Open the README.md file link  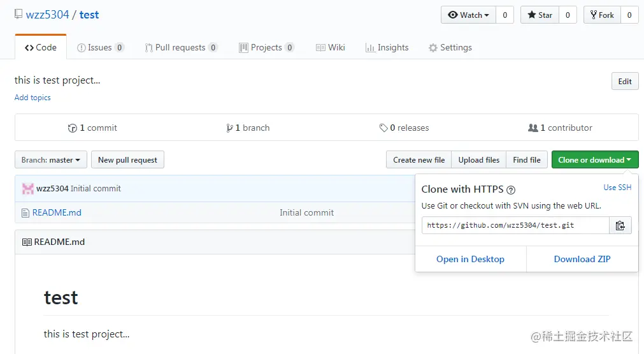pyautogui.click(x=57, y=212)
